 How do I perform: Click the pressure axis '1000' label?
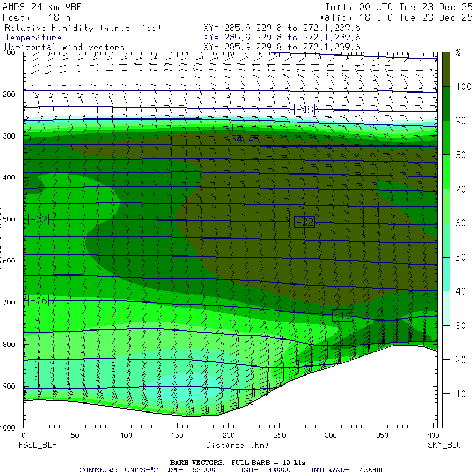(7, 428)
